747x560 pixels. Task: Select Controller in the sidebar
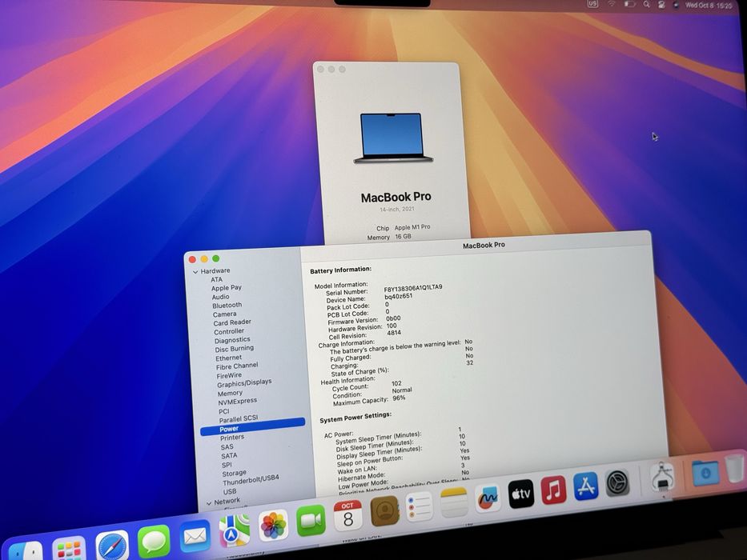(x=229, y=331)
